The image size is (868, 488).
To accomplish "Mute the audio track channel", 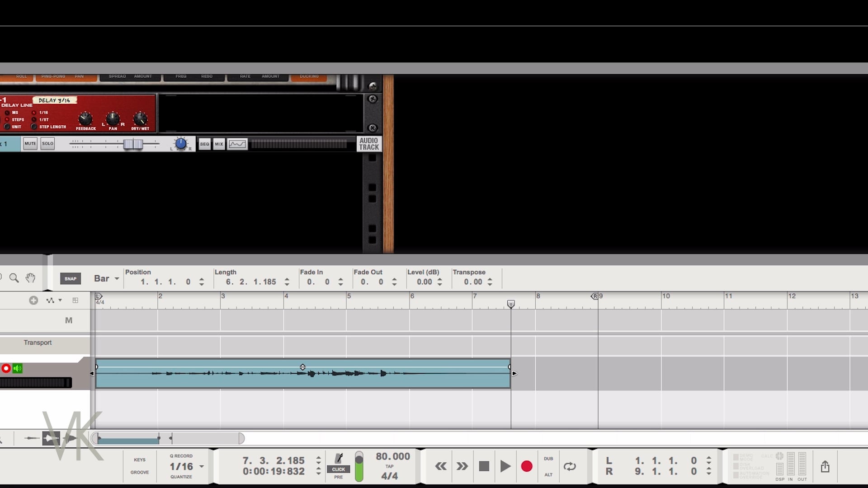I will [x=30, y=144].
